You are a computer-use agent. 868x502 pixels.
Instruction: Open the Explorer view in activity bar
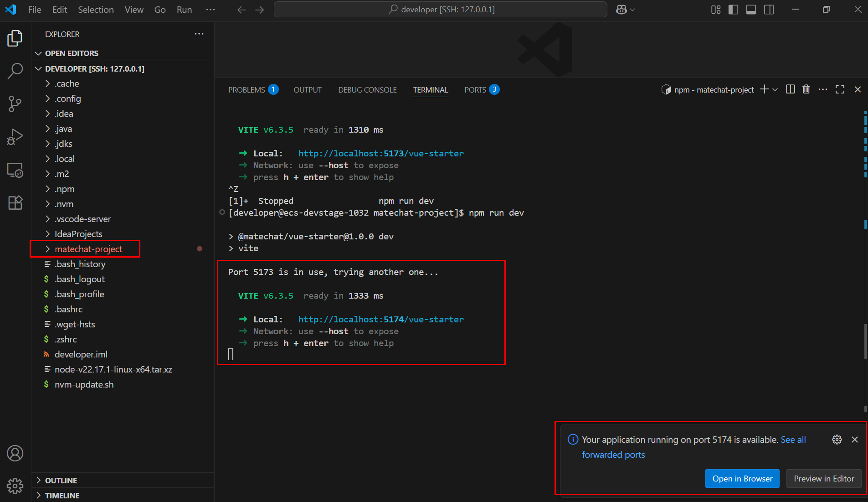click(15, 38)
